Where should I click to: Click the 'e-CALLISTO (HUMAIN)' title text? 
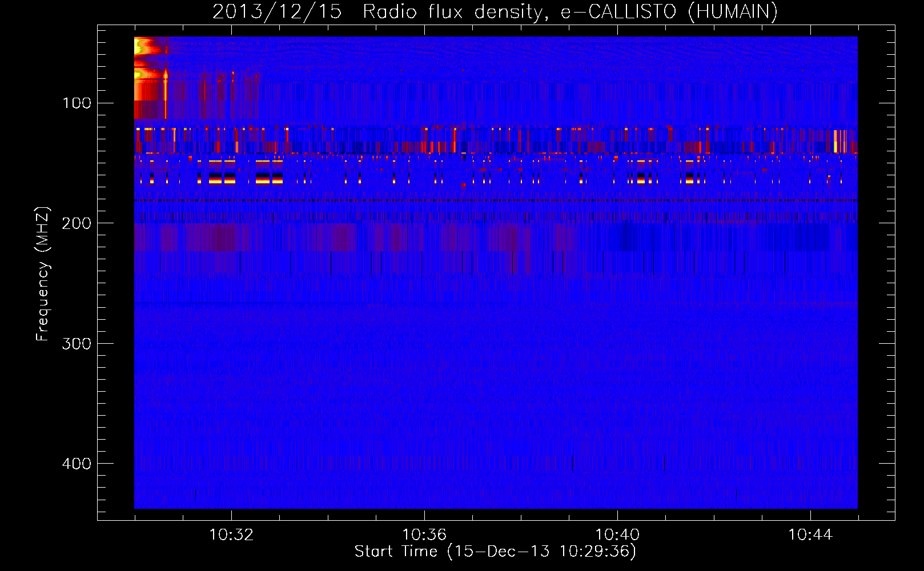pos(669,12)
